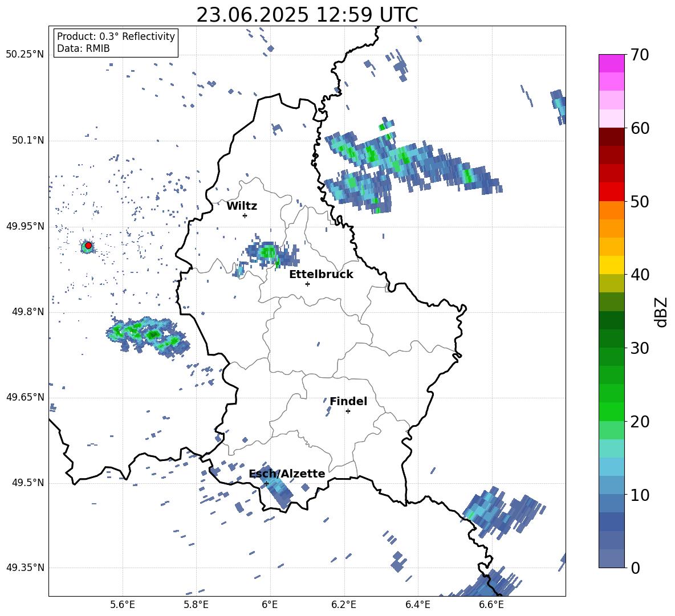This screenshot has height=616, width=675.
Task: Click the 70 colorbar tick label
Action: click(x=640, y=55)
